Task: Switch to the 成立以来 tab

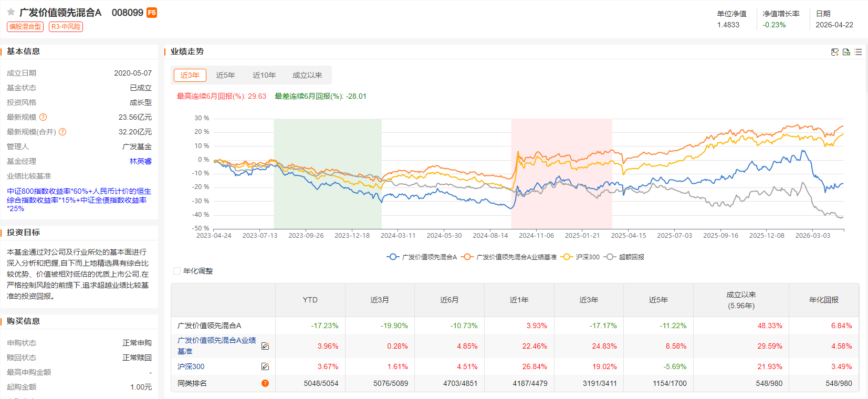Action: (x=307, y=75)
